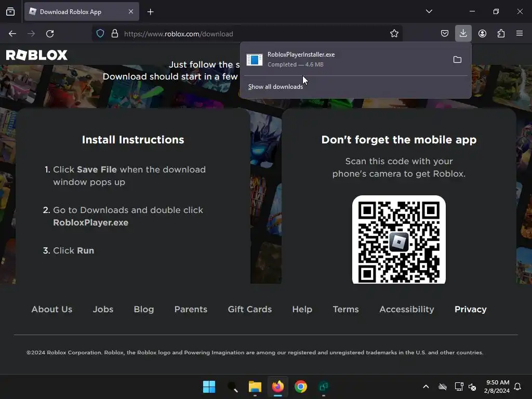Screen dimensions: 532x399
Task: Open taskbar Search magnifier
Action: (x=232, y=387)
